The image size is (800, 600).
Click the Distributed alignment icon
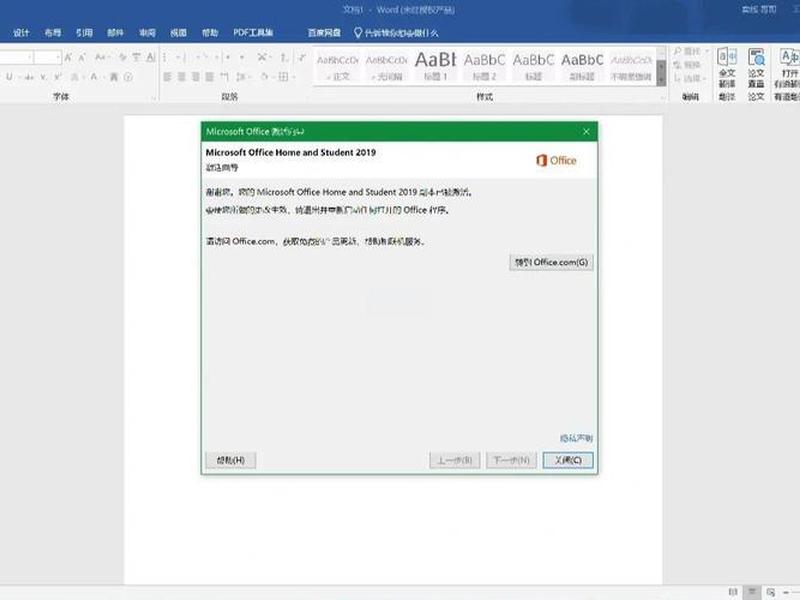pyautogui.click(x=224, y=77)
